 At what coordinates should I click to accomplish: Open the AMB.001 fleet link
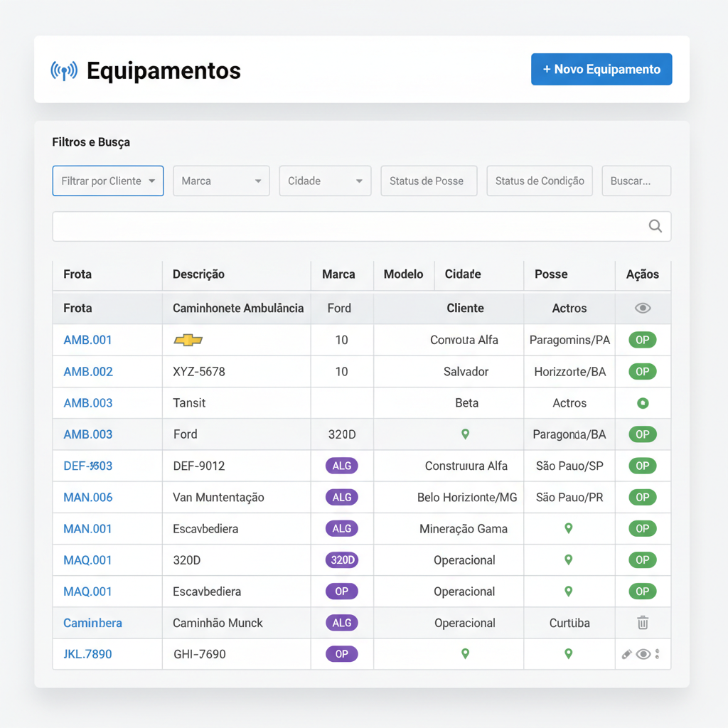(x=87, y=340)
